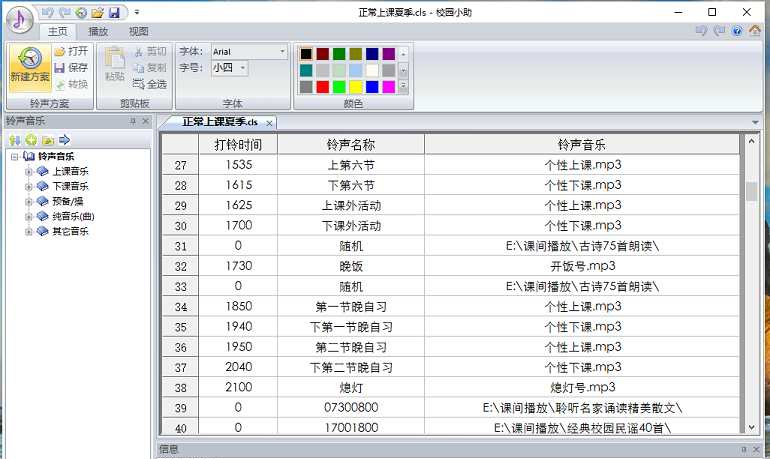Click the help question mark icon
The image size is (770, 459).
point(737,31)
